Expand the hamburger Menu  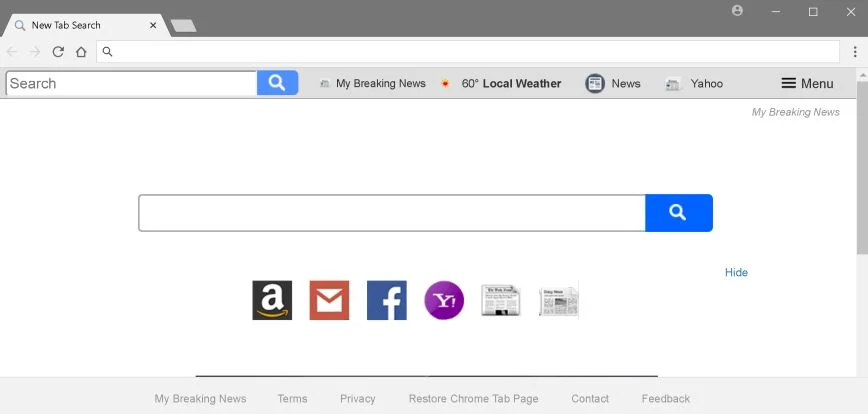(x=807, y=84)
